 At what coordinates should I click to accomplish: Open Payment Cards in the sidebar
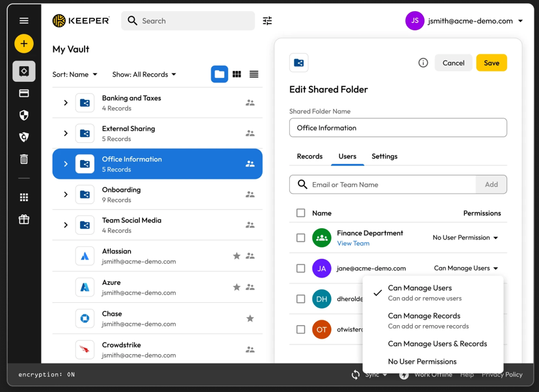[x=24, y=94]
